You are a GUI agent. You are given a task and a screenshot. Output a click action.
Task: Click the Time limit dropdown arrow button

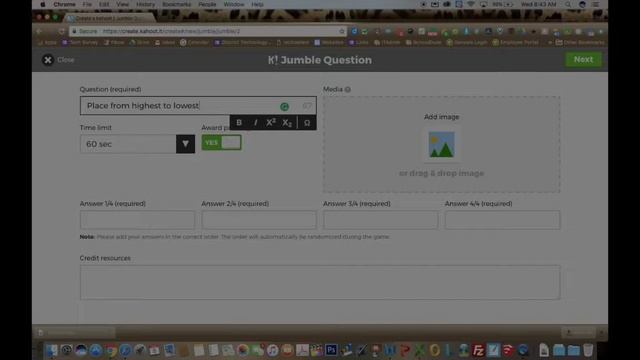point(185,144)
